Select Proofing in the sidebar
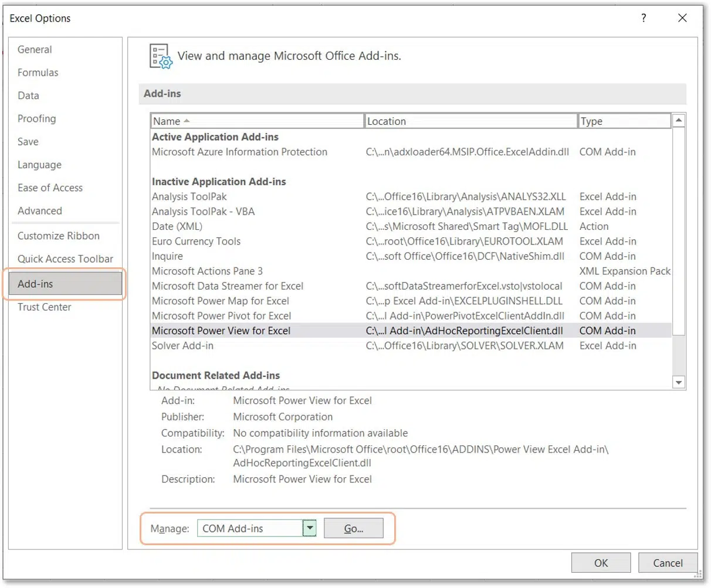 click(x=36, y=118)
